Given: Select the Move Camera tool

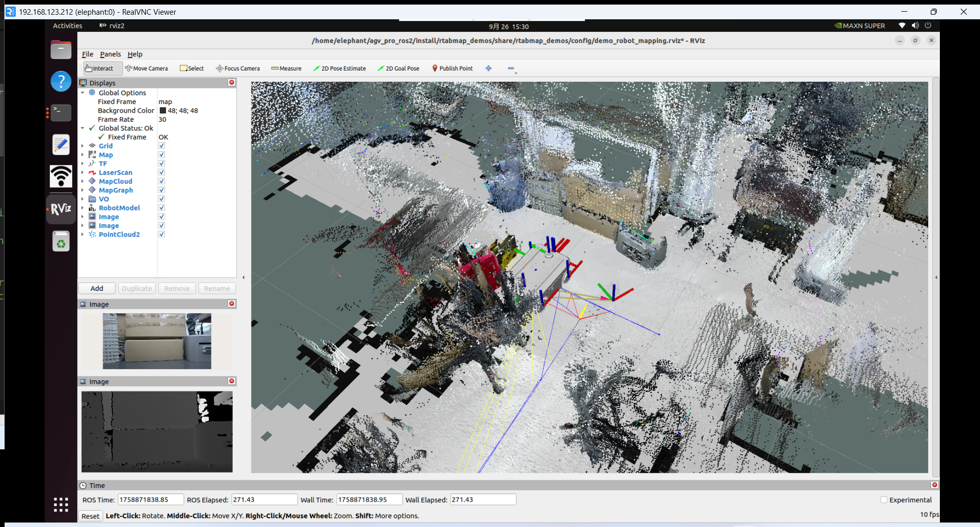Looking at the screenshot, I should coord(146,69).
